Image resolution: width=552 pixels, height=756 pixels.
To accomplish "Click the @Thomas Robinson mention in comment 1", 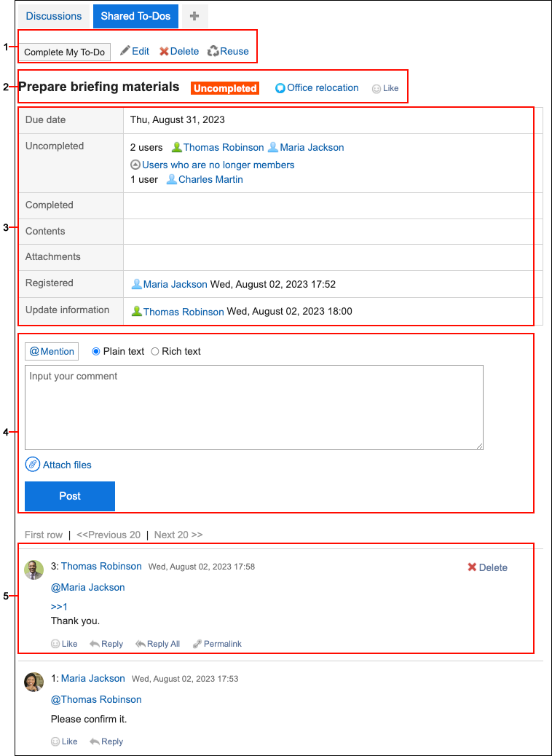I will point(96,700).
